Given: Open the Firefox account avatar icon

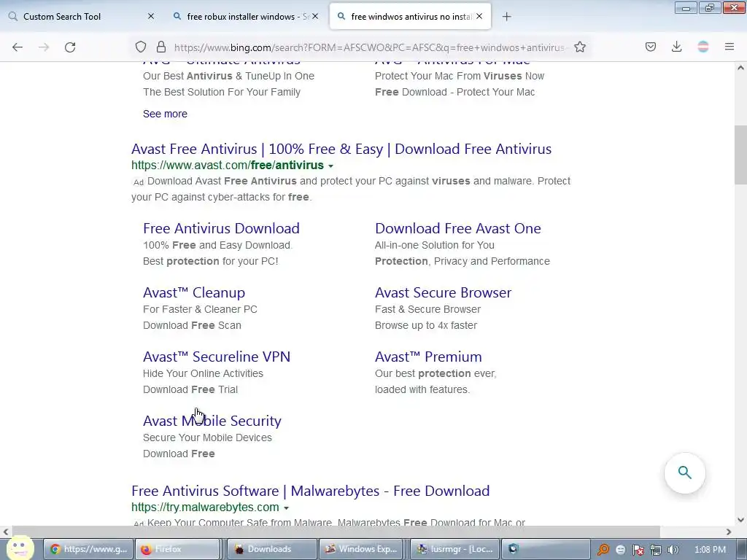Looking at the screenshot, I should point(703,47).
